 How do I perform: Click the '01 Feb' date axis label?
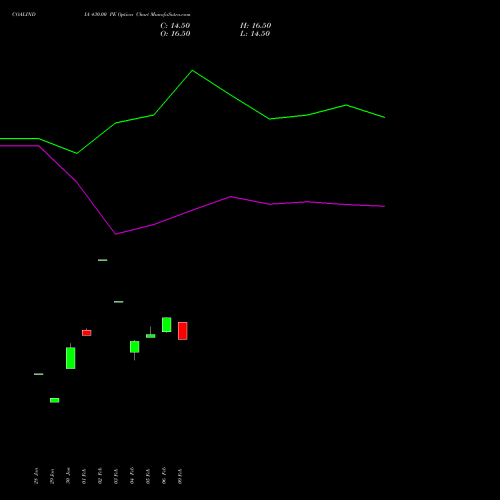[84, 476]
